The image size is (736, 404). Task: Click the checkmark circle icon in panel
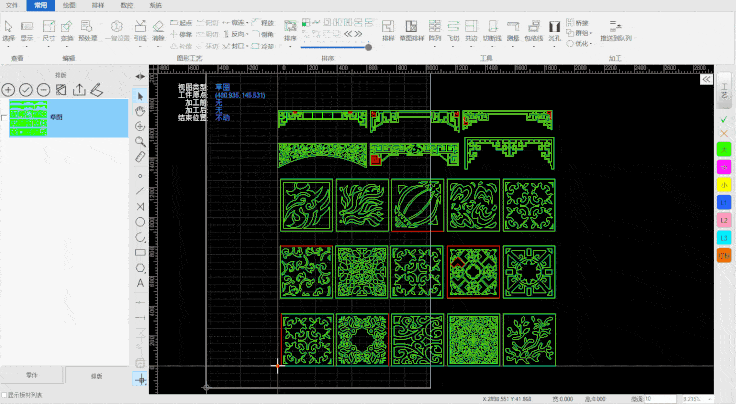(26, 90)
